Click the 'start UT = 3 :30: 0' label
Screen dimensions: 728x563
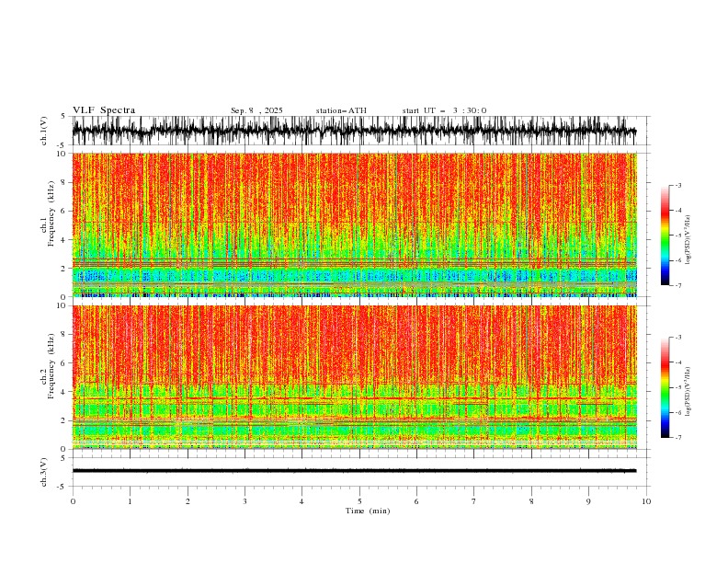click(444, 110)
